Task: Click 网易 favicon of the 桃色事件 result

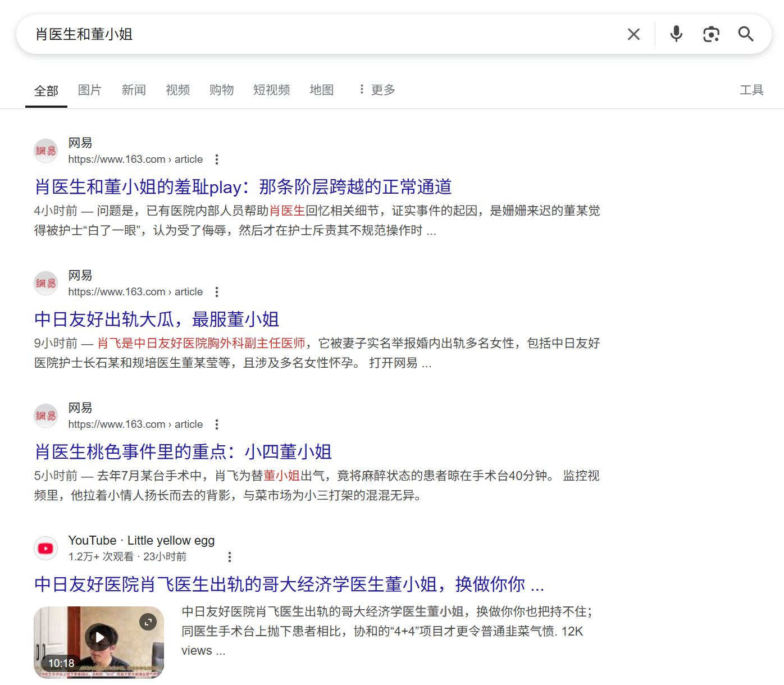Action: (x=46, y=416)
